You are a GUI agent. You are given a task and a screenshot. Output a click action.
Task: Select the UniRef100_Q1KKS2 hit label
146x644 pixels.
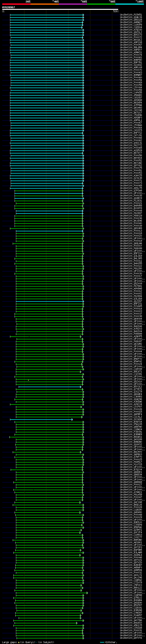click(131, 445)
